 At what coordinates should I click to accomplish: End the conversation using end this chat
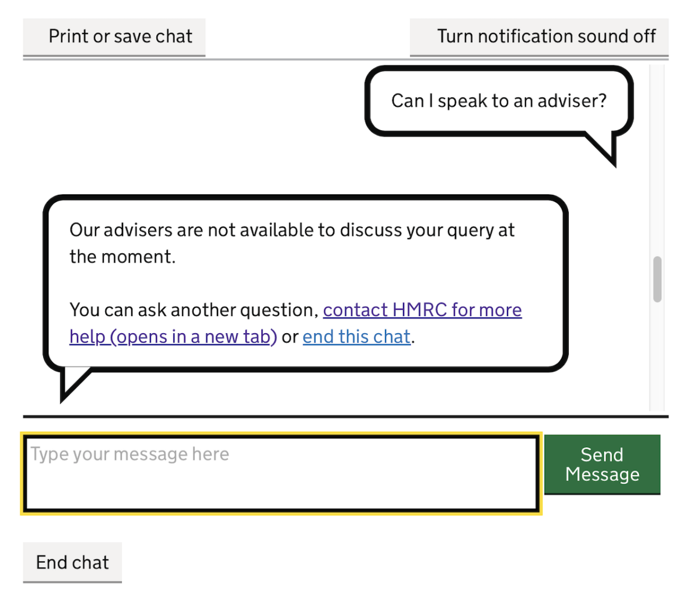click(356, 336)
